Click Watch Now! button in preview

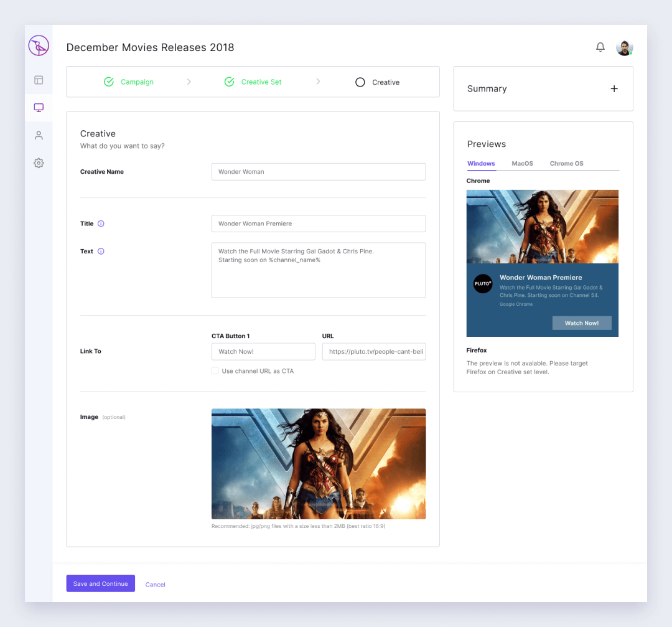(x=582, y=323)
